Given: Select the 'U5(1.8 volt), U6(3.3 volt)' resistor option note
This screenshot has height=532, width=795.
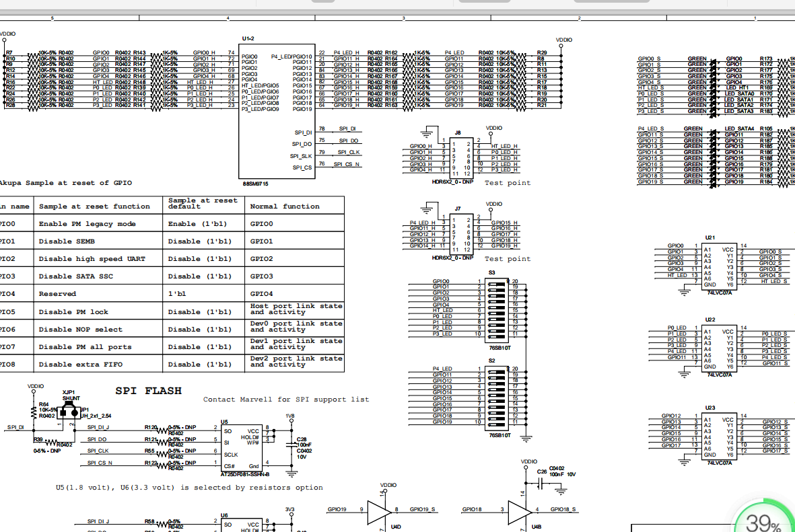Looking at the screenshot, I should [189, 488].
